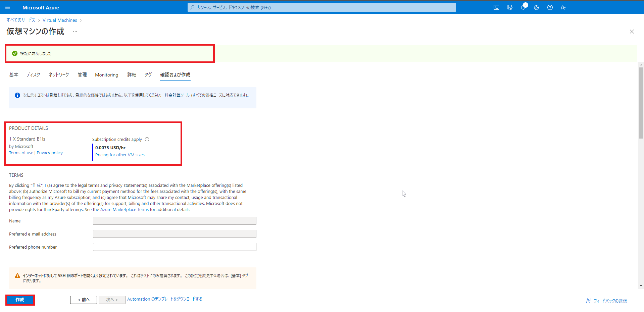
Task: Switch to the 基本 tab
Action: point(14,75)
